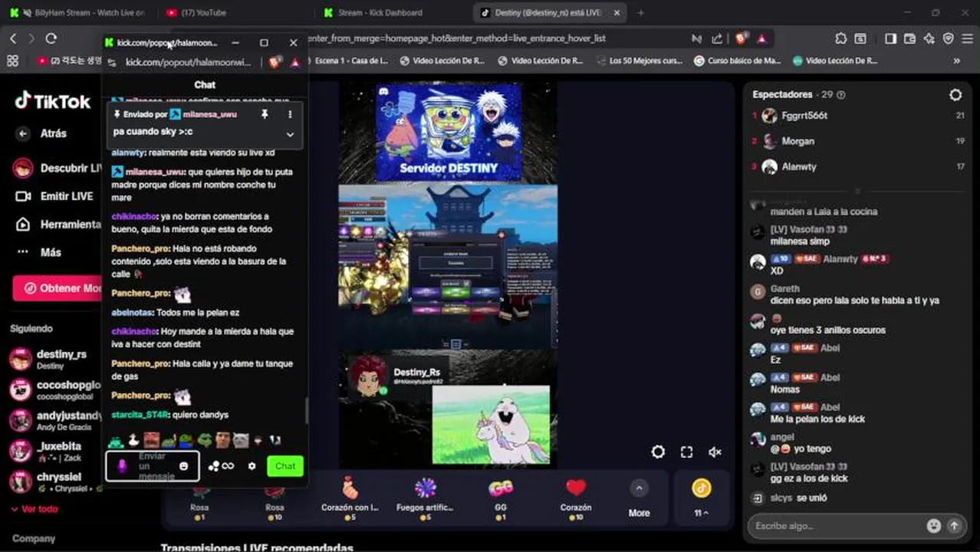Viewport: 980px width, 552px height.
Task: Expand the pinned message chevron
Action: [x=290, y=134]
